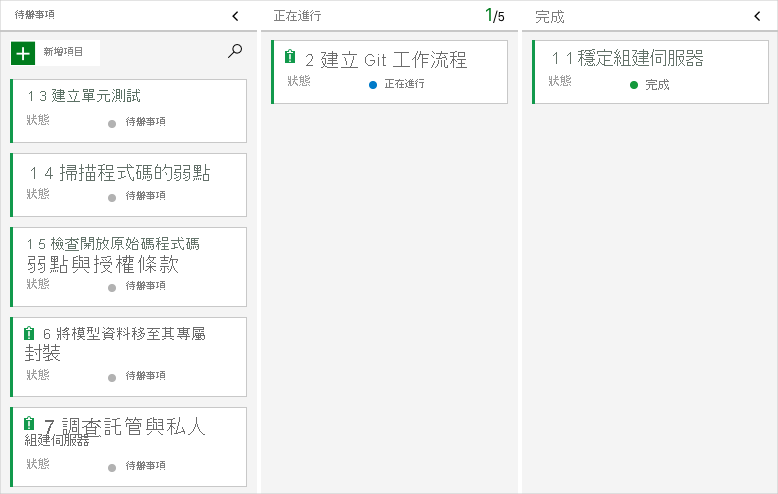Viewport: 778px width, 494px height.
Task: Open the search magnifier in 待辦事項 column
Action: (x=235, y=51)
